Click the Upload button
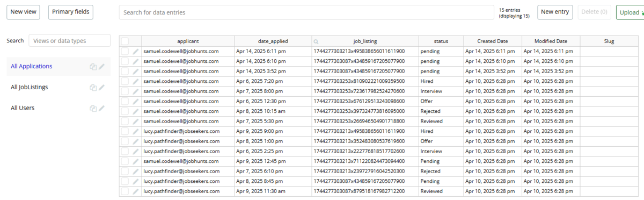 coord(630,12)
